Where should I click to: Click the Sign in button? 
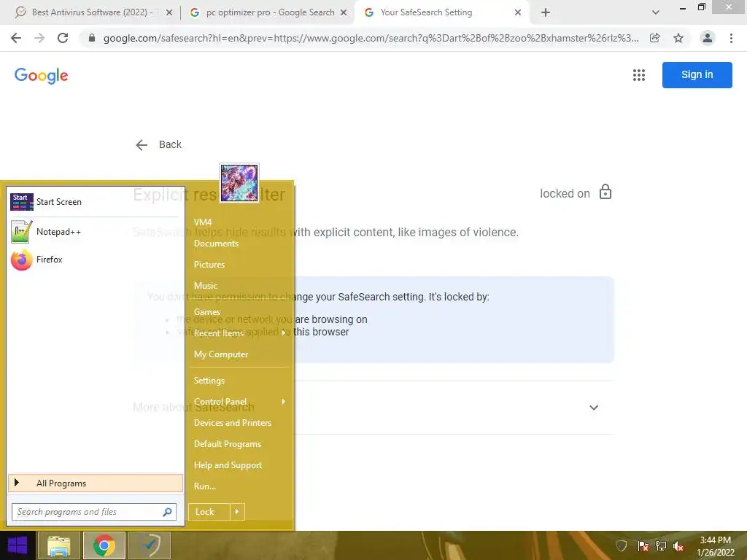point(697,75)
